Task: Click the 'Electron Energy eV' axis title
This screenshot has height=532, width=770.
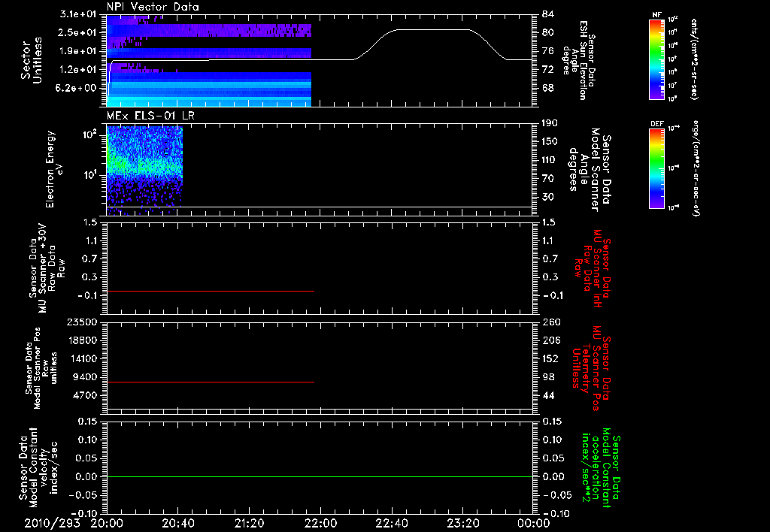Action: 54,170
